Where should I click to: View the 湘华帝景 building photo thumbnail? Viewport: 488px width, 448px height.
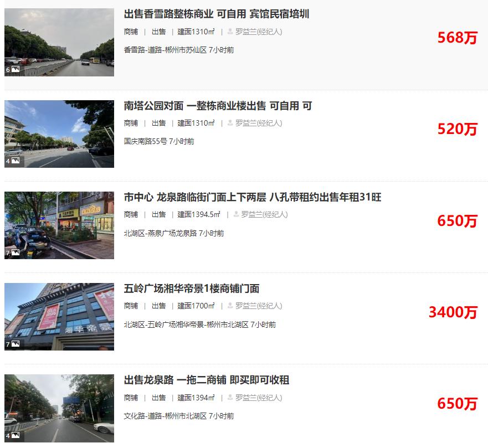59,317
